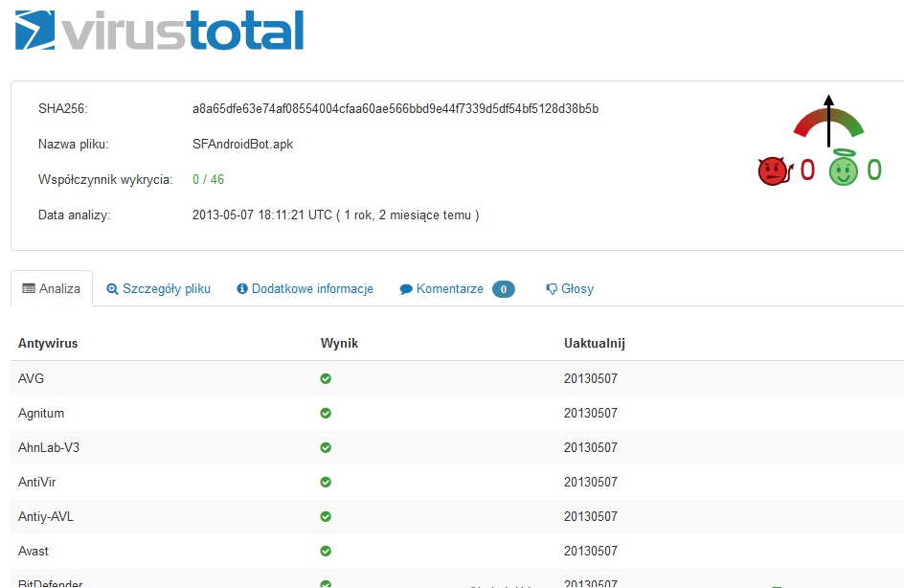Click the Data analizy: label
Screen dimensions: 904x588
(75, 215)
